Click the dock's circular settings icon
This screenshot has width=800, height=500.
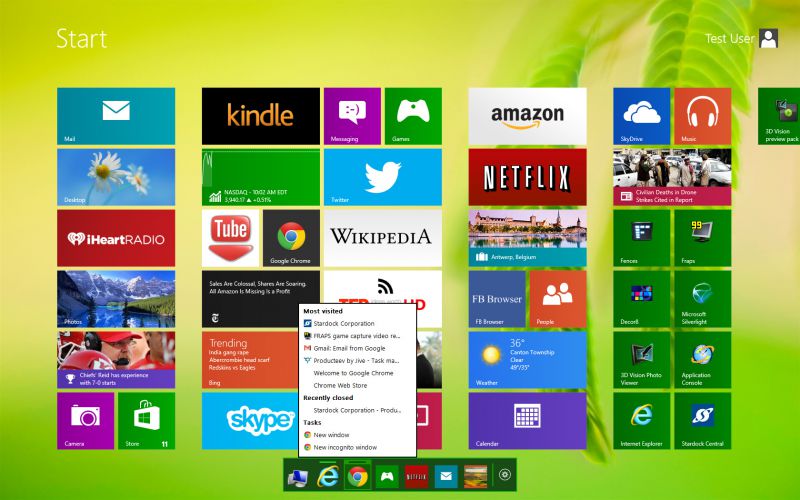tap(505, 477)
